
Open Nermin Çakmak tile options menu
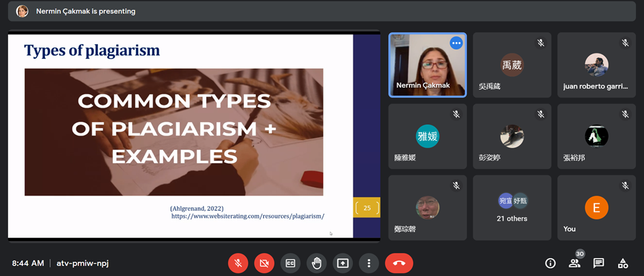456,43
